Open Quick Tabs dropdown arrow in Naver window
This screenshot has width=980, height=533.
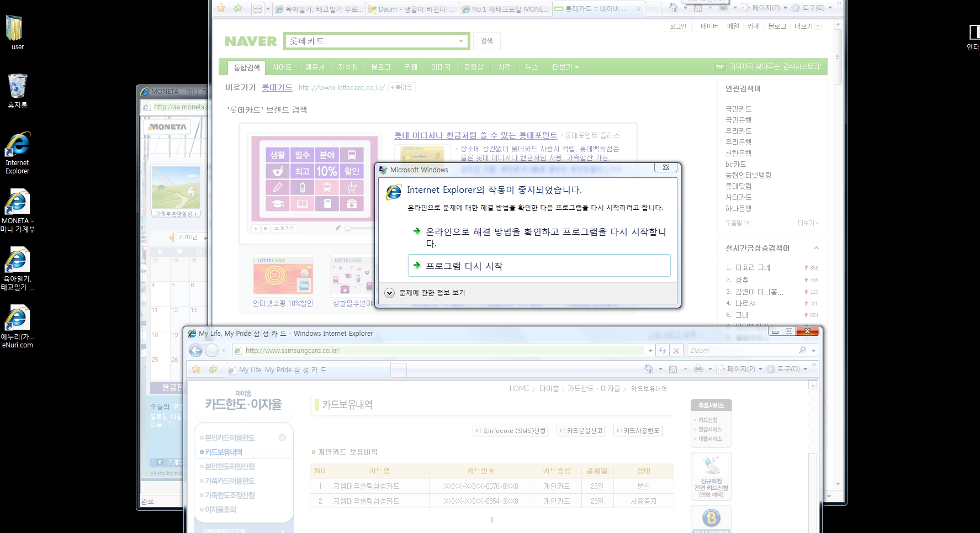[268, 9]
